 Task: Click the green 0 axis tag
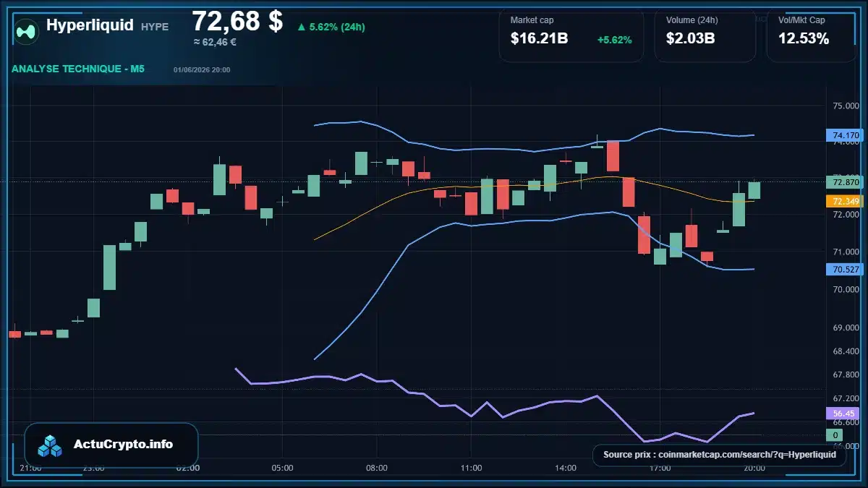[835, 435]
